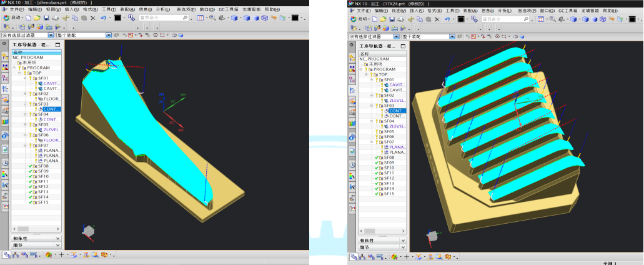The height and width of the screenshot is (265, 644).
Task: Click the black color swatch next to Undo in the dhmoban window
Action: click(117, 19)
